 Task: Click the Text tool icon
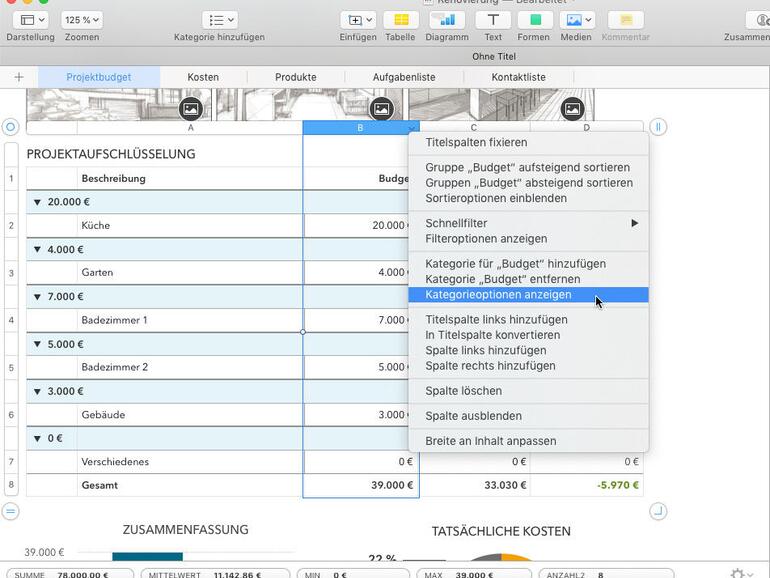click(x=493, y=20)
